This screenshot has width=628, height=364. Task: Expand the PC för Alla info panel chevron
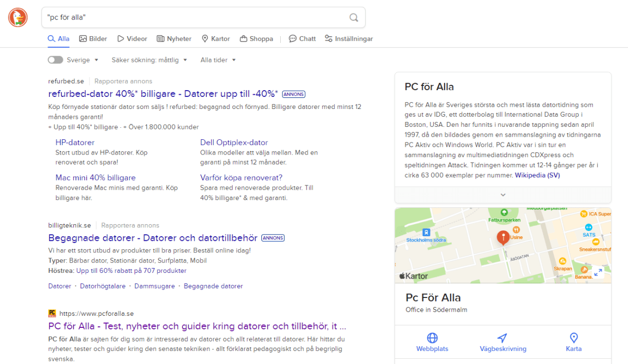pos(502,194)
